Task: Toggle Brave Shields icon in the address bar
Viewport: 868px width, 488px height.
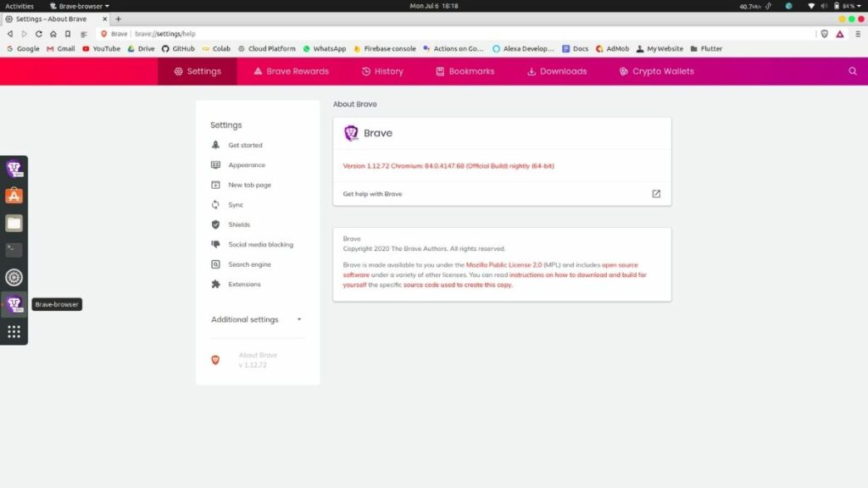Action: [823, 35]
